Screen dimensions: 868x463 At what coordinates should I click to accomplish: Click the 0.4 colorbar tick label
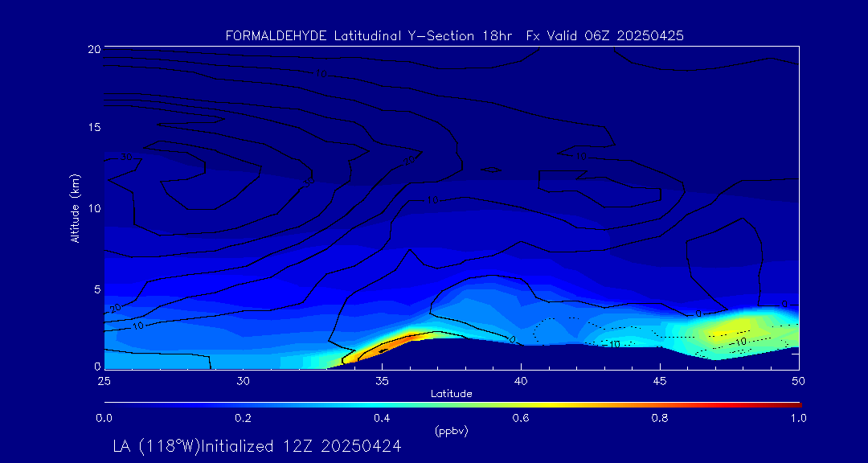382,418
